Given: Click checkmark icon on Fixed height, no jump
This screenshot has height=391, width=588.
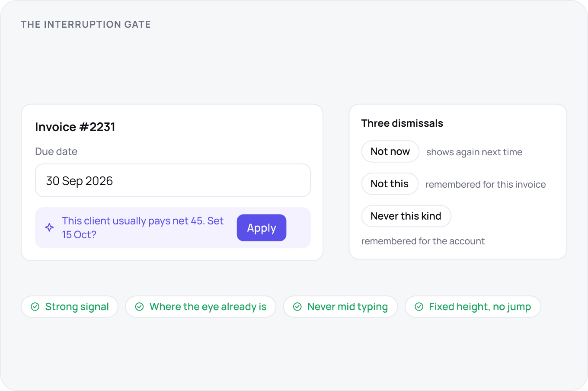Looking at the screenshot, I should [x=419, y=307].
